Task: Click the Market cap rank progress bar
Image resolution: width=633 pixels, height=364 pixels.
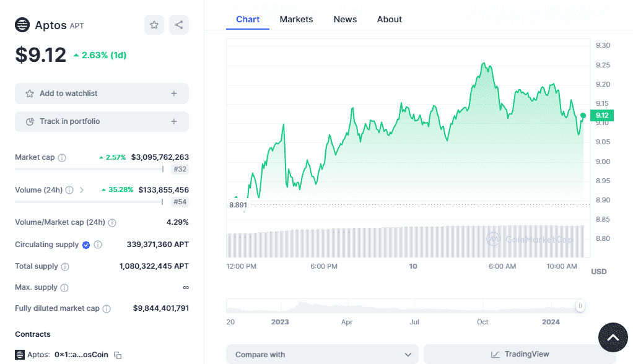Action: (89, 169)
